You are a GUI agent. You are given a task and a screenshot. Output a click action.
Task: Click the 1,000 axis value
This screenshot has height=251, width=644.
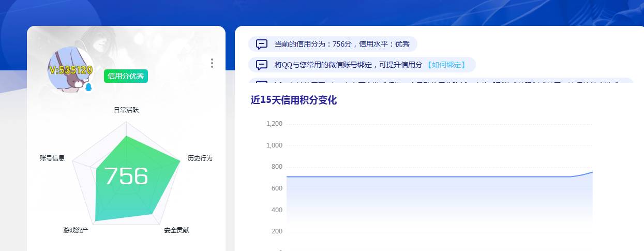pos(274,145)
